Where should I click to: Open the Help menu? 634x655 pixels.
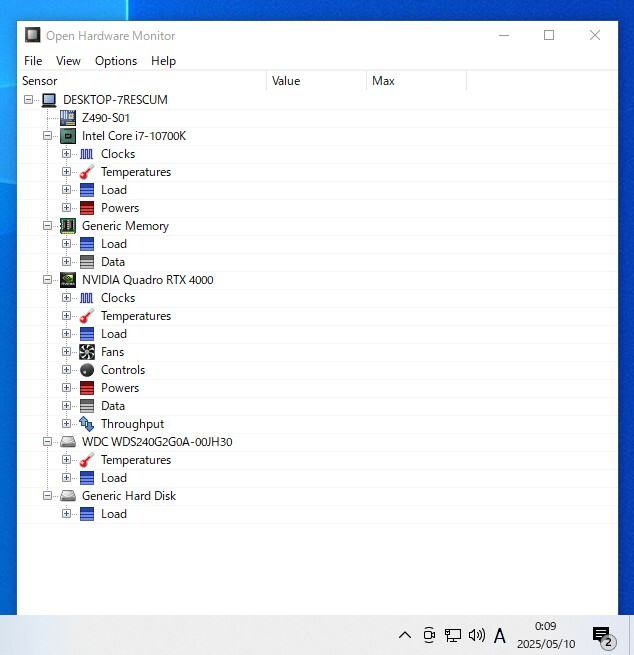click(x=163, y=61)
